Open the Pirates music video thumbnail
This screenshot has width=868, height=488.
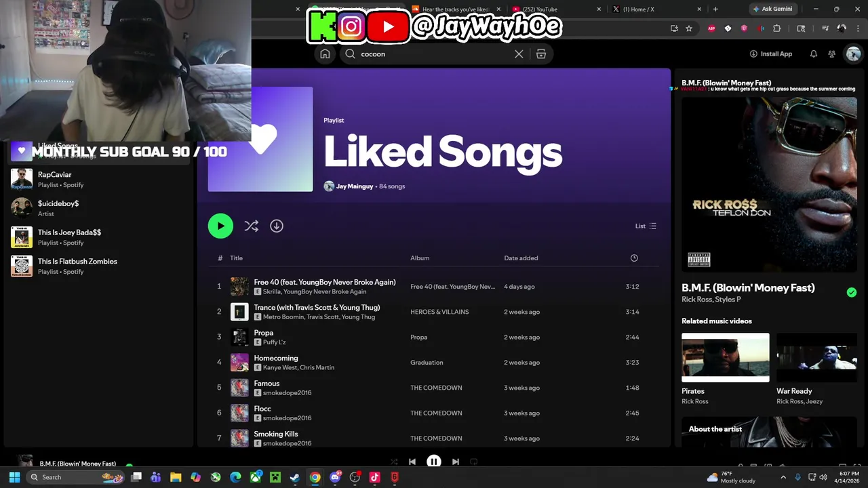pyautogui.click(x=726, y=357)
